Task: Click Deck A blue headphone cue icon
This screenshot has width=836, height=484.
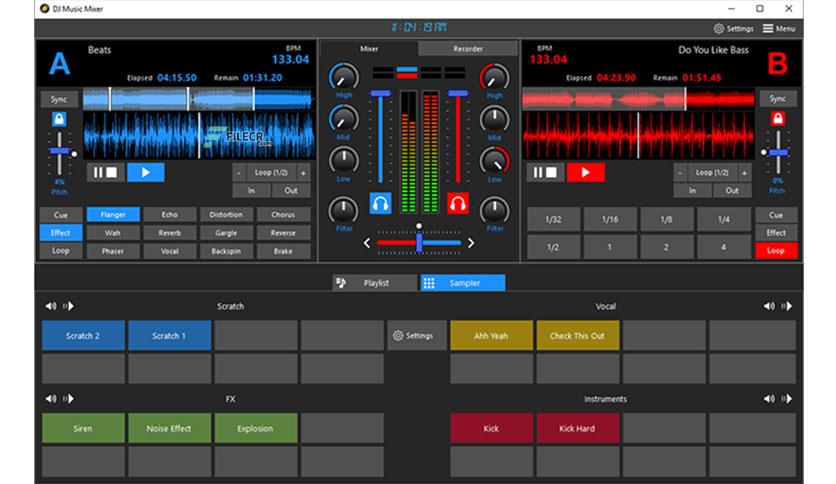Action: [x=380, y=203]
